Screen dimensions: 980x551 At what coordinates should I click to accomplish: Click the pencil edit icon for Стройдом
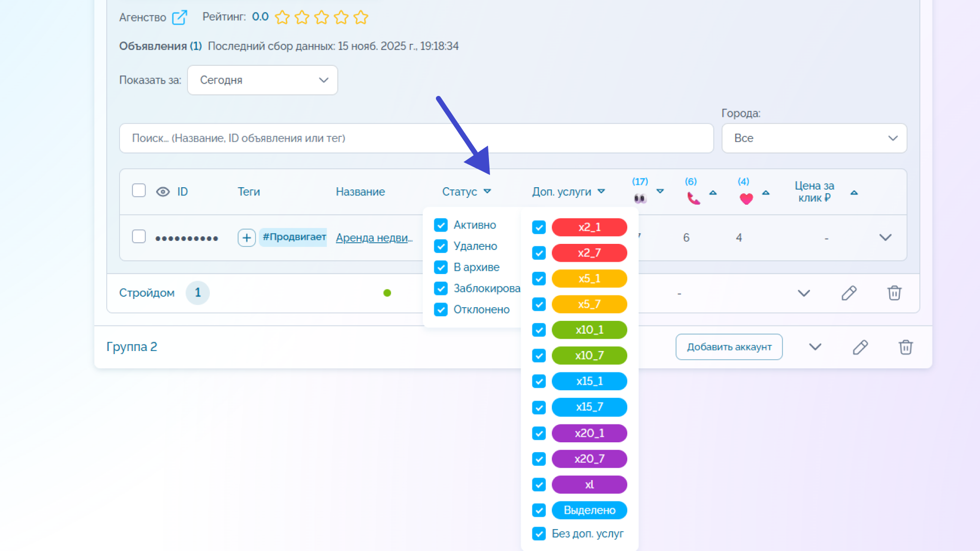click(849, 293)
